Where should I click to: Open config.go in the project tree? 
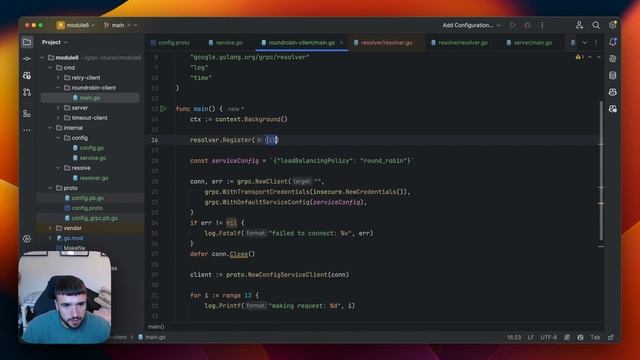pyautogui.click(x=91, y=148)
